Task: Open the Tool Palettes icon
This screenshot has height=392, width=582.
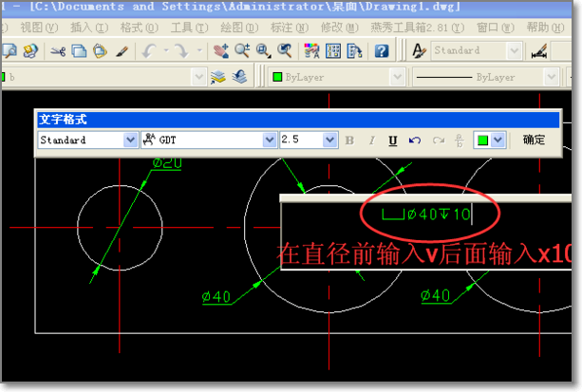Action: pyautogui.click(x=354, y=51)
